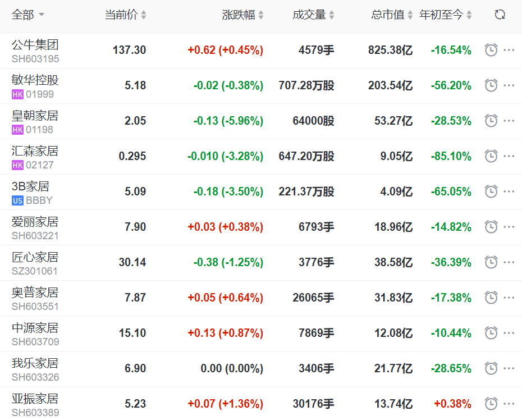Image resolution: width=522 pixels, height=420 pixels.
Task: Open three-dot menu for 3B家居
Action: [x=509, y=191]
